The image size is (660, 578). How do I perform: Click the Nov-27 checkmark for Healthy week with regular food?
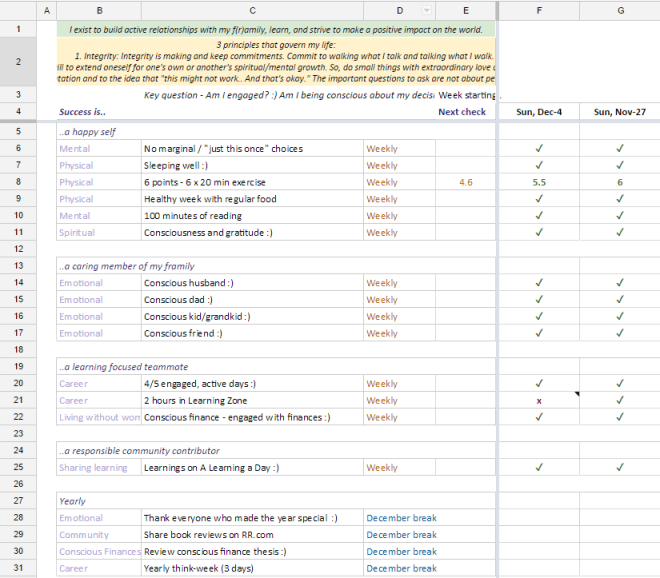pos(620,199)
